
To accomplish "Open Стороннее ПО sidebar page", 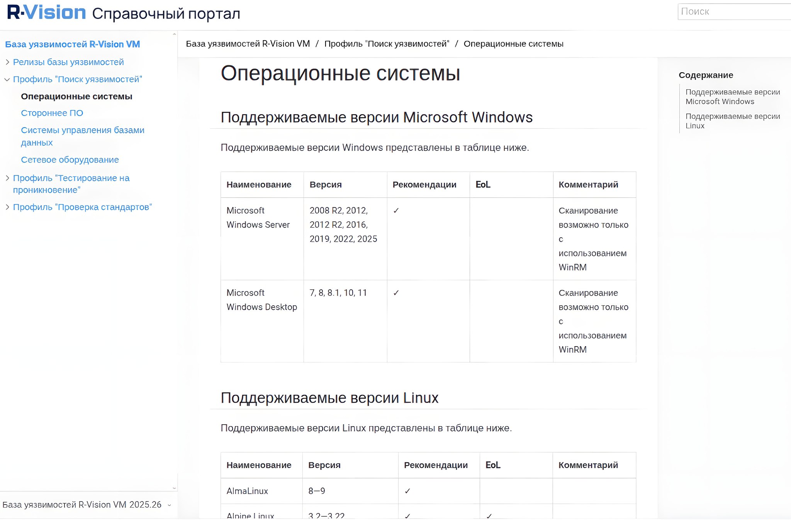I will pos(52,113).
